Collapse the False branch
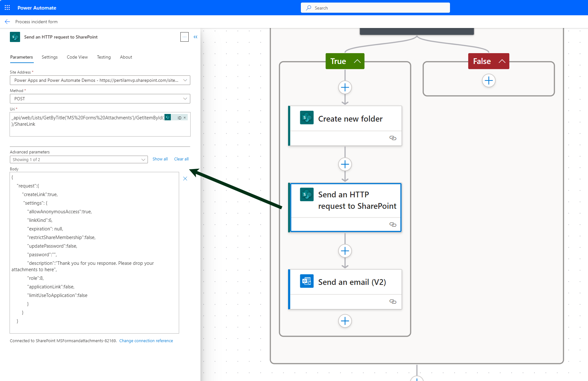The height and width of the screenshot is (381, 588). (x=502, y=61)
